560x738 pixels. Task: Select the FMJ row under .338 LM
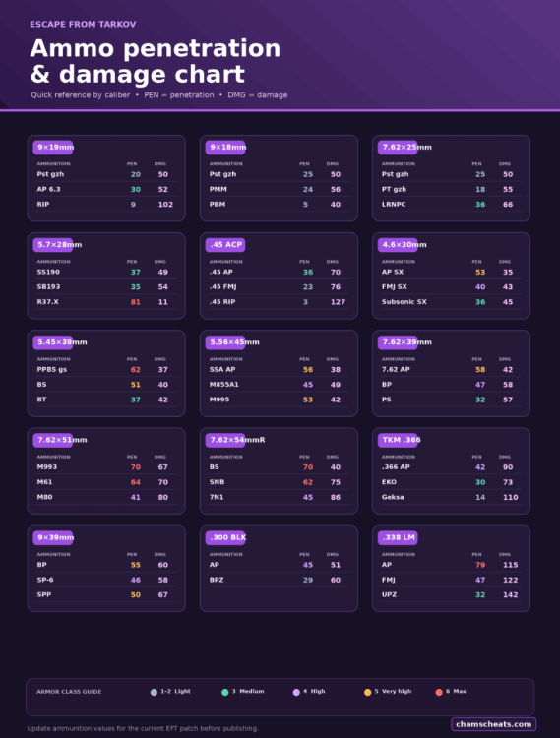click(451, 580)
